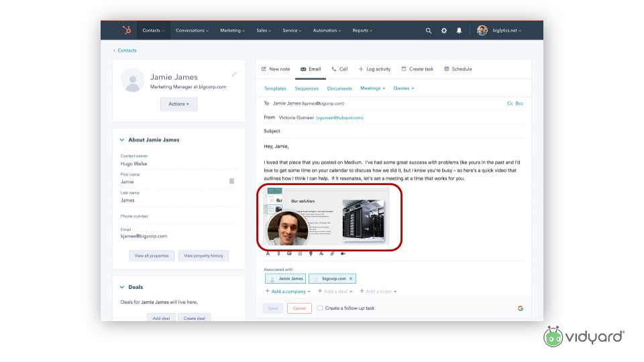Click From address vgumaer@hubspot.com
The width and height of the screenshot is (644, 362).
339,118
